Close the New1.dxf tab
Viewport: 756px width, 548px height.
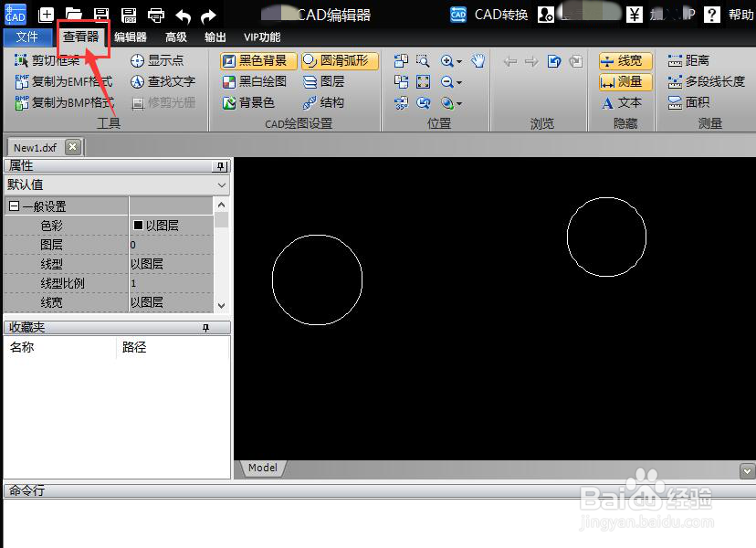72,147
